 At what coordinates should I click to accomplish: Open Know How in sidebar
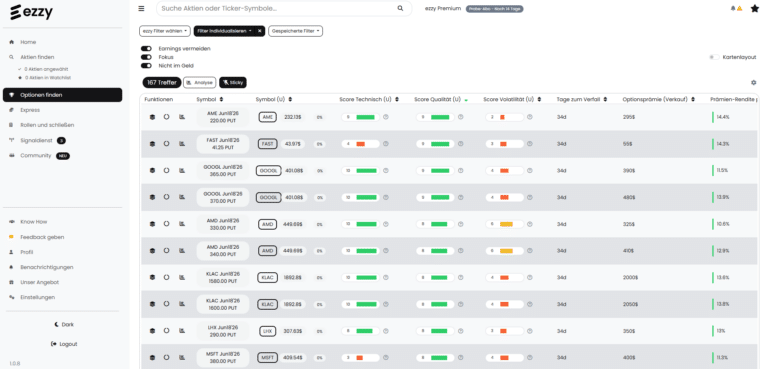(x=33, y=222)
